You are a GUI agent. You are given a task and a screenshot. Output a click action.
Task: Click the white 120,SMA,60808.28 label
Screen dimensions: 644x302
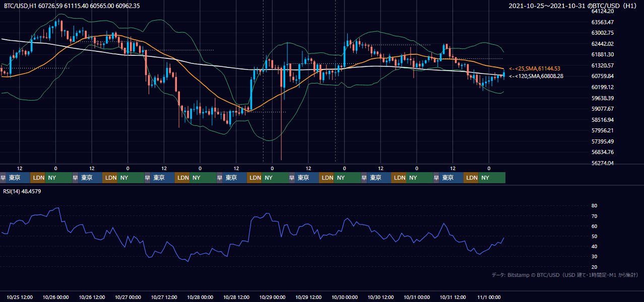pos(536,76)
